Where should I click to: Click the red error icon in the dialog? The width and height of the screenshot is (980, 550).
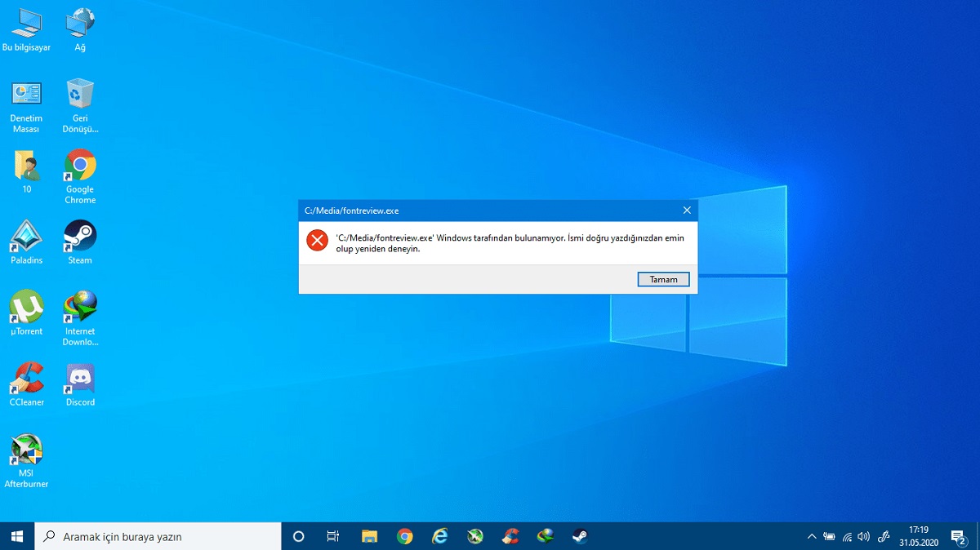pos(317,241)
